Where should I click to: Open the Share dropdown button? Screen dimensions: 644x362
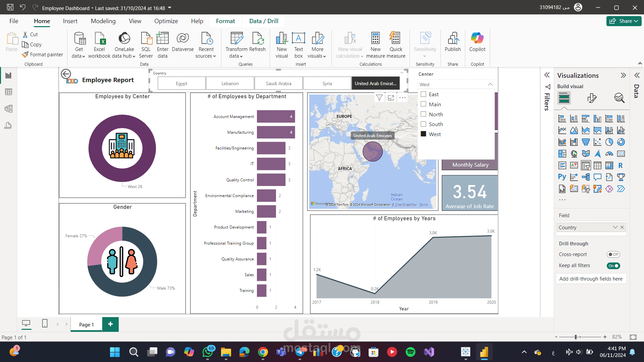[x=624, y=21]
